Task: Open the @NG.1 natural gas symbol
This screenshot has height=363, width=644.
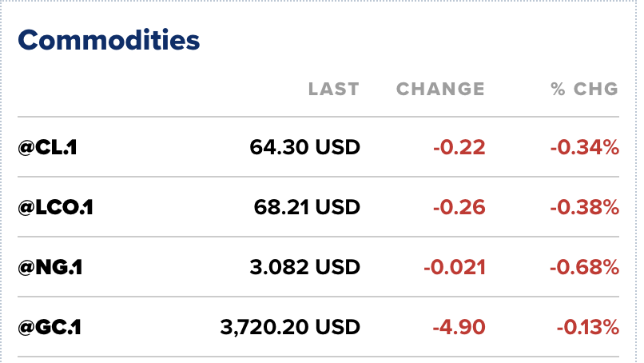Action: (50, 267)
